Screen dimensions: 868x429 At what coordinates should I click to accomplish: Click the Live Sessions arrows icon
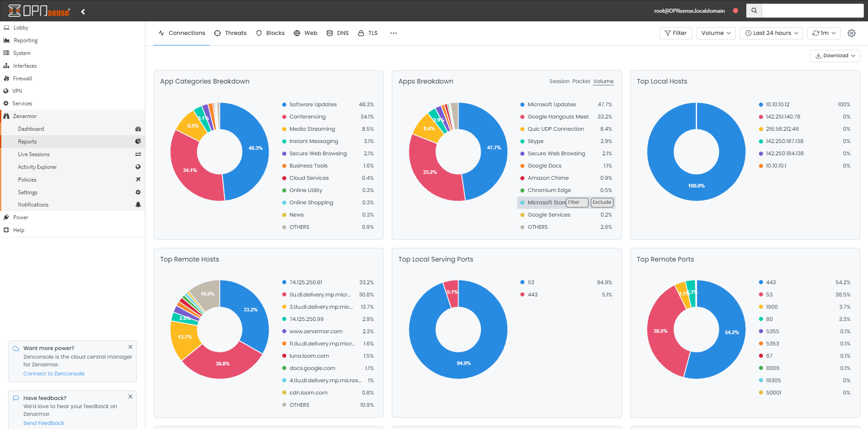click(x=138, y=154)
